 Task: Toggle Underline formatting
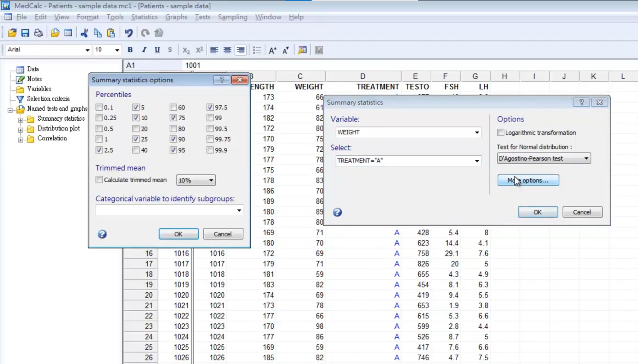point(157,50)
